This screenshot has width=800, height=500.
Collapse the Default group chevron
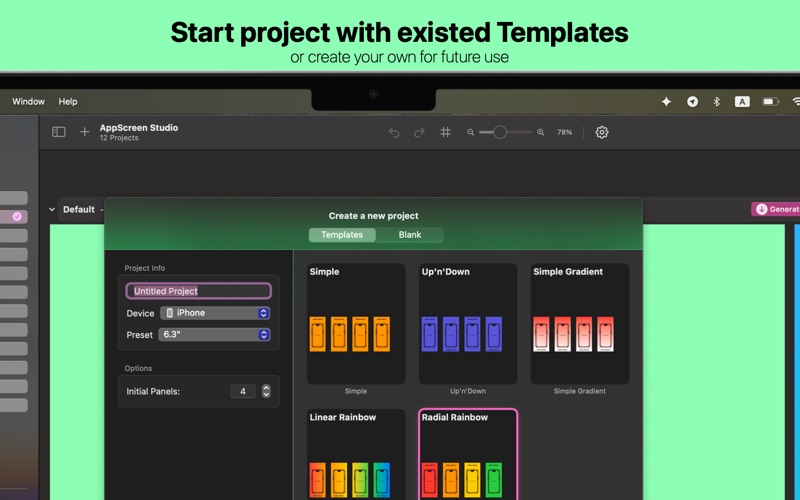pyautogui.click(x=52, y=209)
